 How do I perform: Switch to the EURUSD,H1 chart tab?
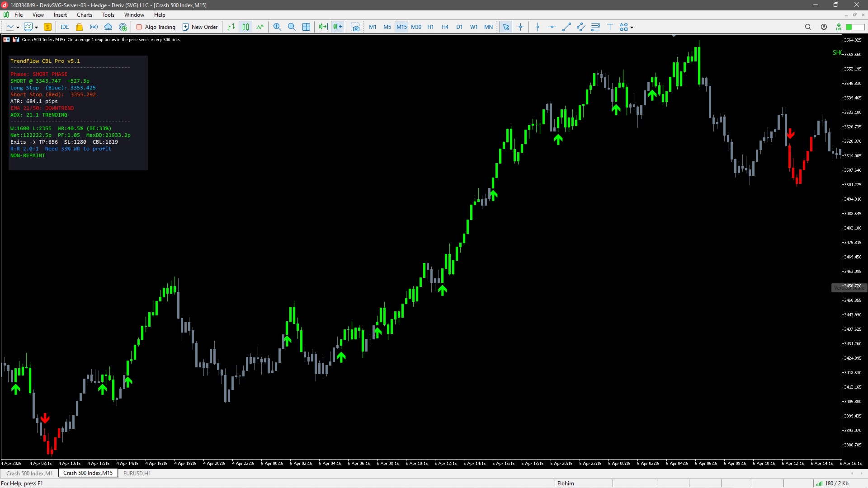137,473
